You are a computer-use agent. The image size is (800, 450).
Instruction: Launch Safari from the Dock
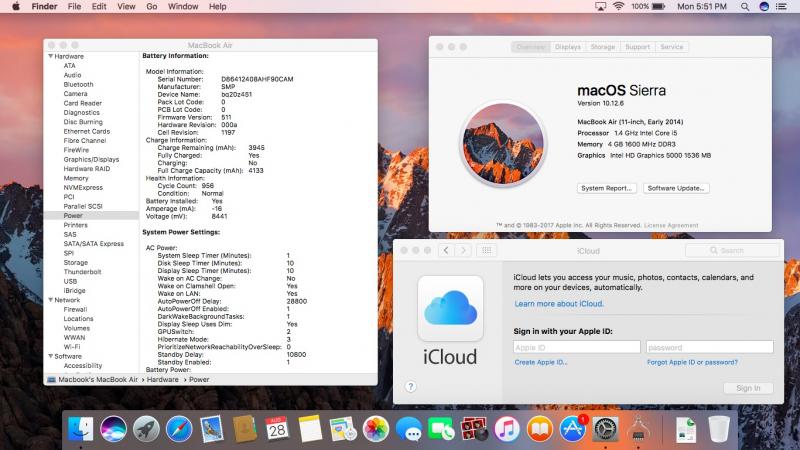click(x=179, y=429)
